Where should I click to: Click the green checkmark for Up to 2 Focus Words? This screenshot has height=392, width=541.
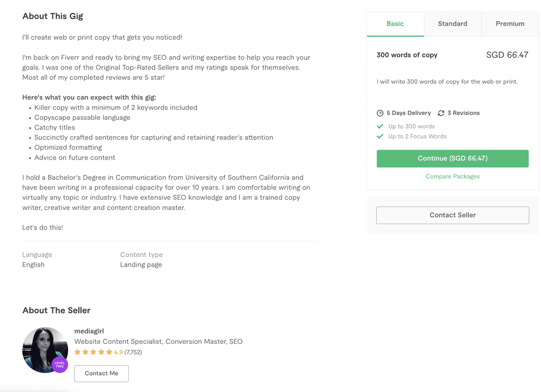pyautogui.click(x=380, y=136)
